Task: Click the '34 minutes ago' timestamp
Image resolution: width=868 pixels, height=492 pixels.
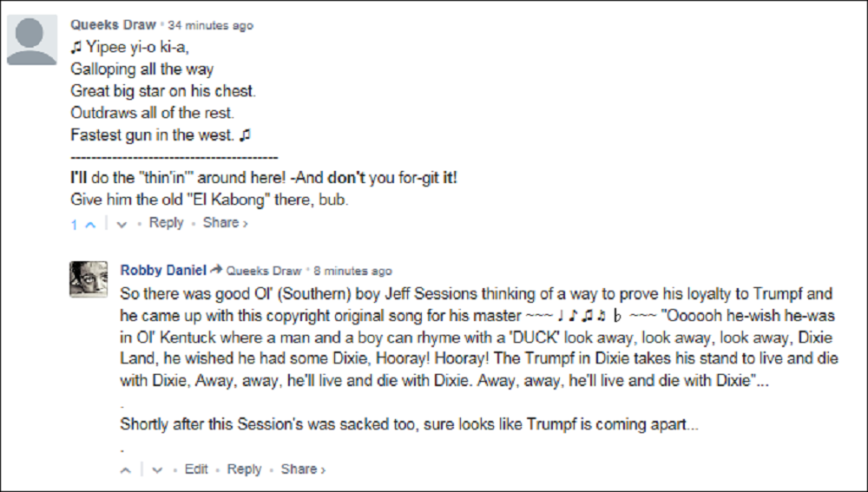Action: [211, 25]
